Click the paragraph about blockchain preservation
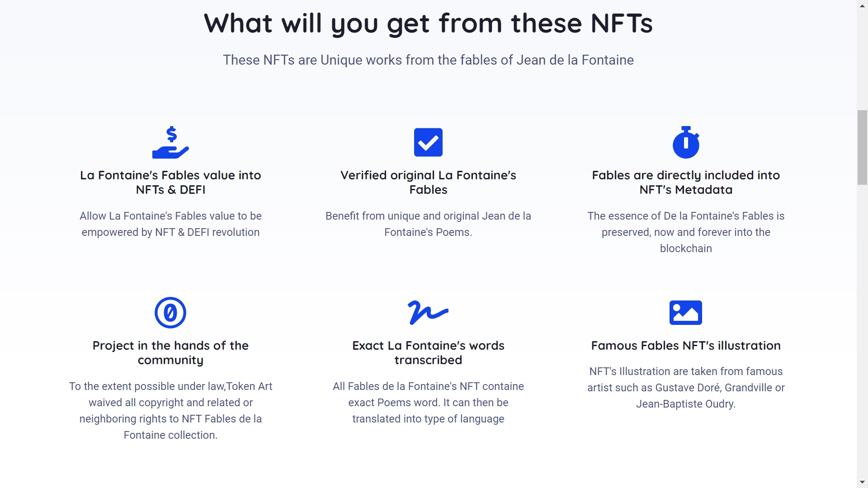This screenshot has width=868, height=488. coord(686,232)
